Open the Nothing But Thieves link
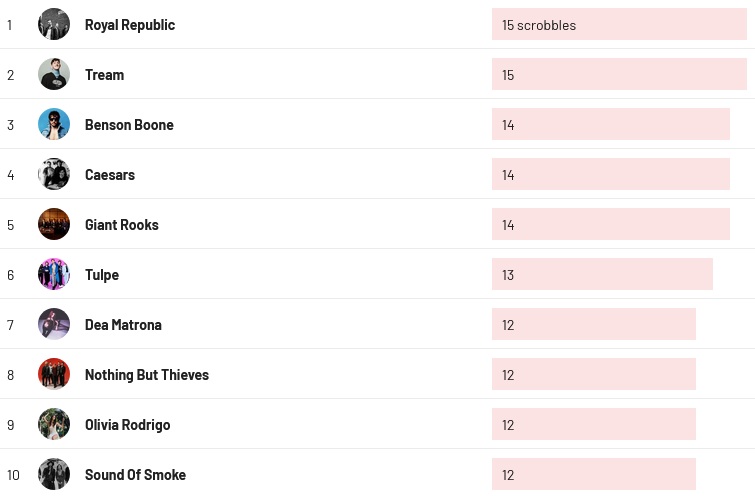Viewport: 755px width, 496px height. tap(147, 375)
